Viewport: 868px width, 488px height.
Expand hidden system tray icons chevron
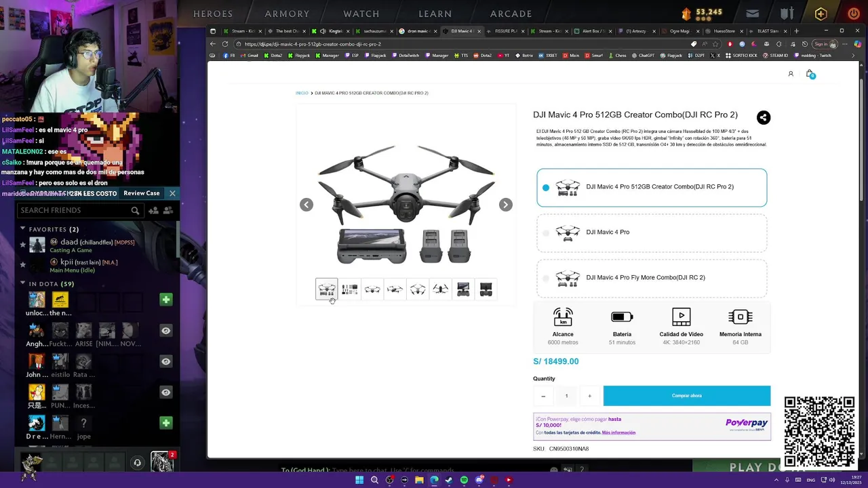776,480
